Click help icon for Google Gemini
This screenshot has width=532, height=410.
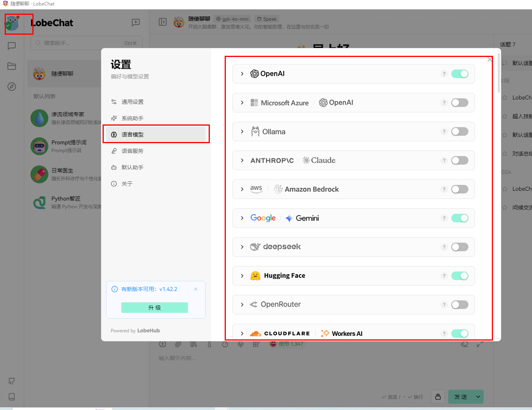(x=444, y=218)
